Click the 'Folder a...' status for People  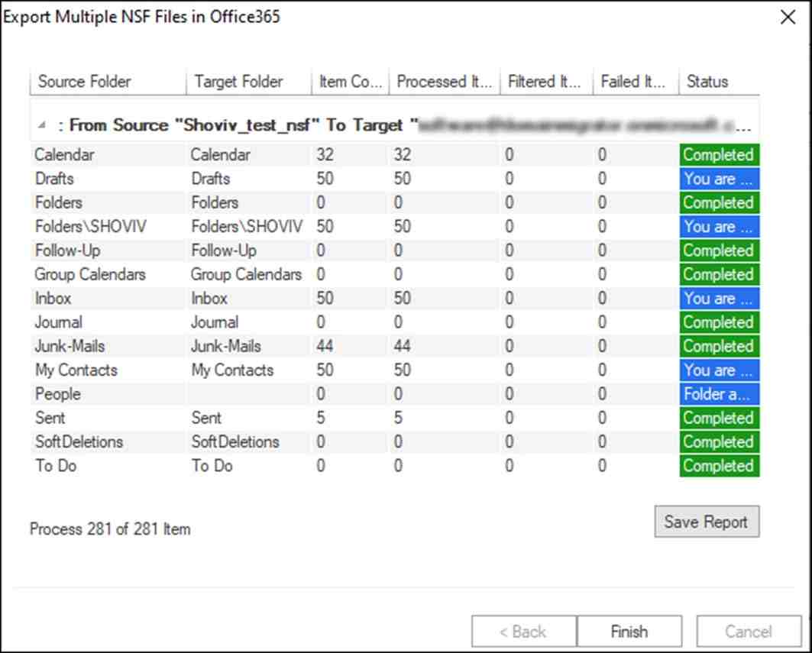(x=718, y=394)
